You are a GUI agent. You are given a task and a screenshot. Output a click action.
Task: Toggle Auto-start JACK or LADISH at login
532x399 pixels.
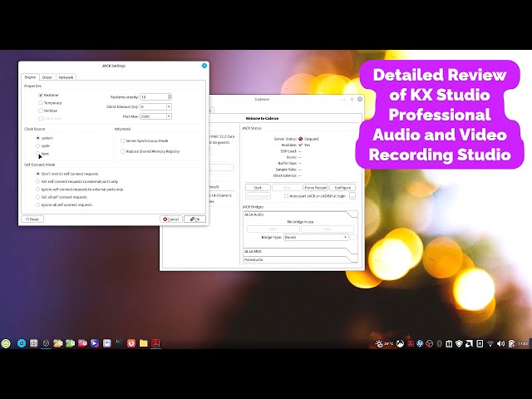[x=286, y=196]
